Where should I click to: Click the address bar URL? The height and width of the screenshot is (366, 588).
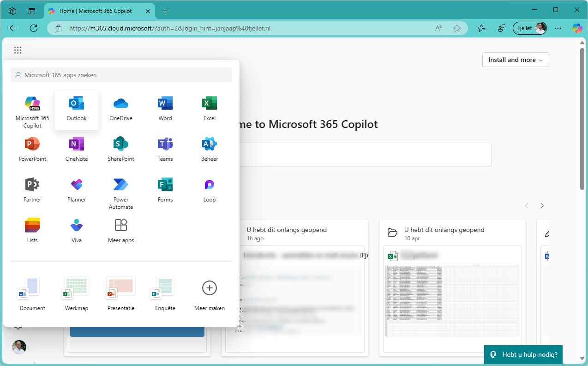point(169,28)
